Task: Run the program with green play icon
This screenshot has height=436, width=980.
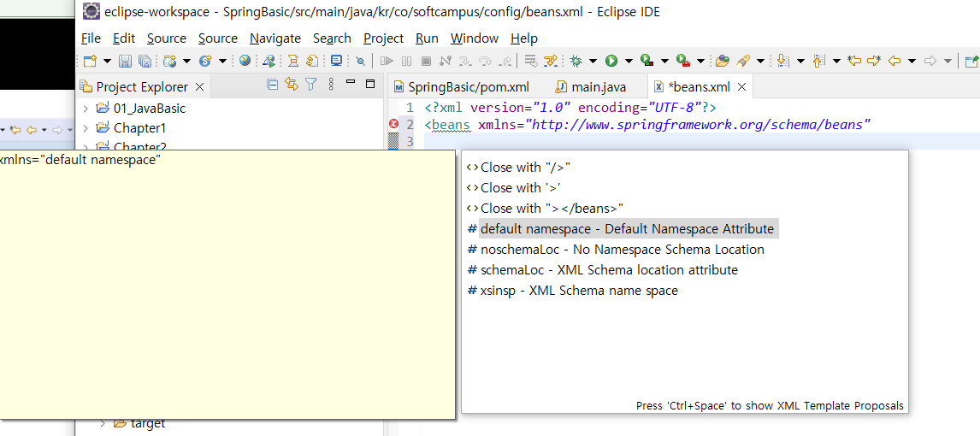Action: tap(611, 61)
